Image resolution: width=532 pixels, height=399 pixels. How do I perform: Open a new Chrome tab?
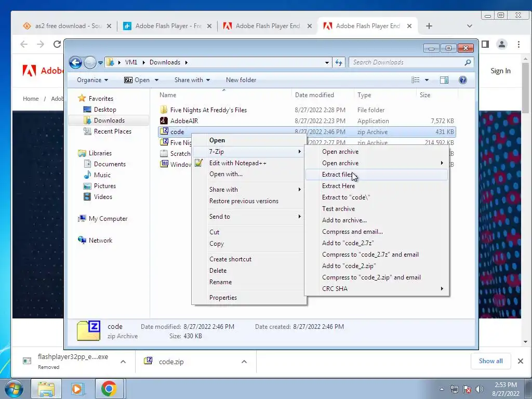tap(429, 26)
